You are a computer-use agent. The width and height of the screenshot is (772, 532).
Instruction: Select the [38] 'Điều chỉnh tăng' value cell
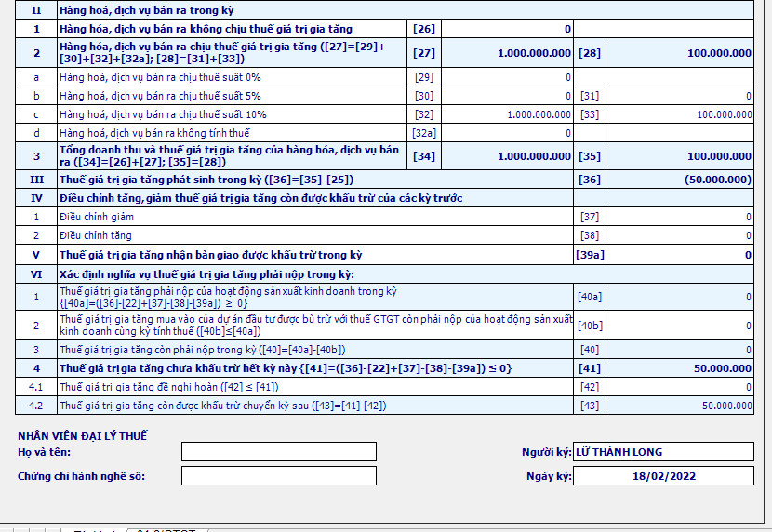[679, 235]
